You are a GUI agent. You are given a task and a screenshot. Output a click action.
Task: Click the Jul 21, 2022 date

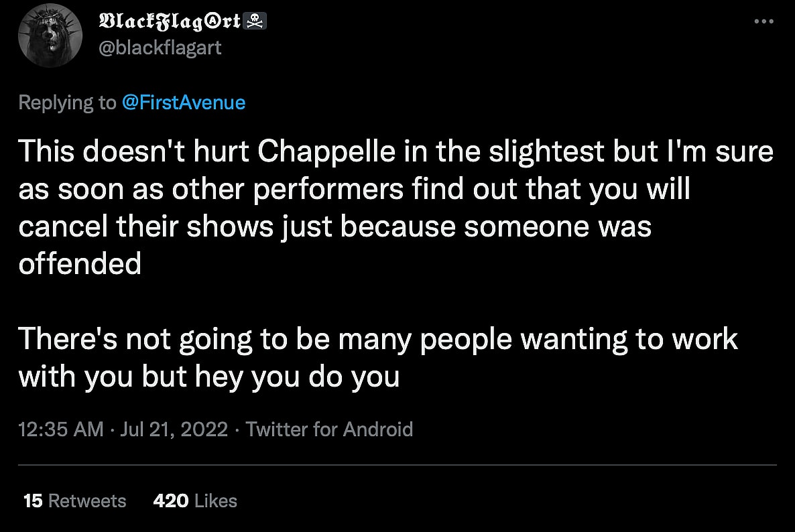tap(174, 429)
